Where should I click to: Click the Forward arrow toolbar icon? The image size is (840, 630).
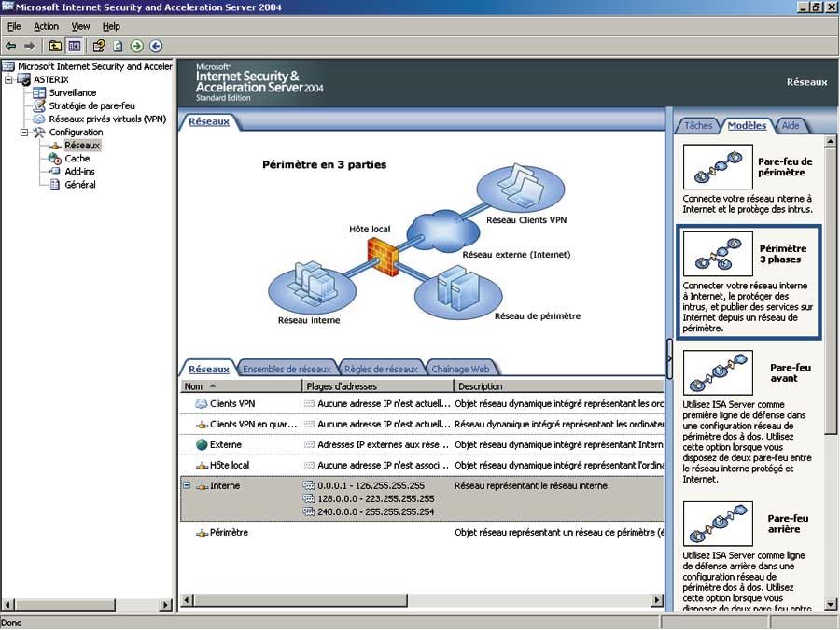30,46
